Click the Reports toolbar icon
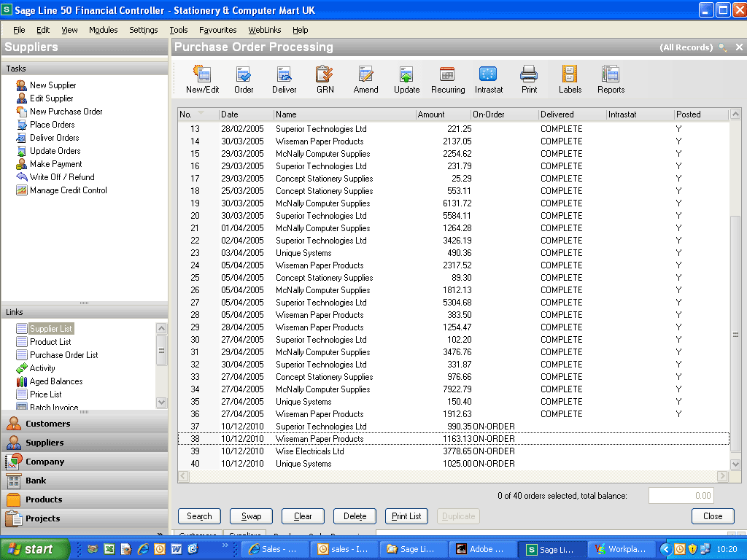747x560 pixels. point(611,79)
